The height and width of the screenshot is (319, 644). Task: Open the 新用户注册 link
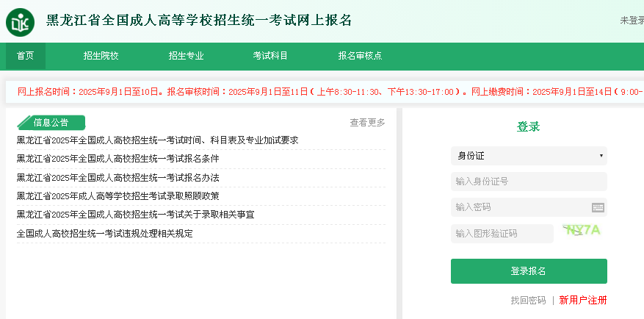[x=583, y=300]
